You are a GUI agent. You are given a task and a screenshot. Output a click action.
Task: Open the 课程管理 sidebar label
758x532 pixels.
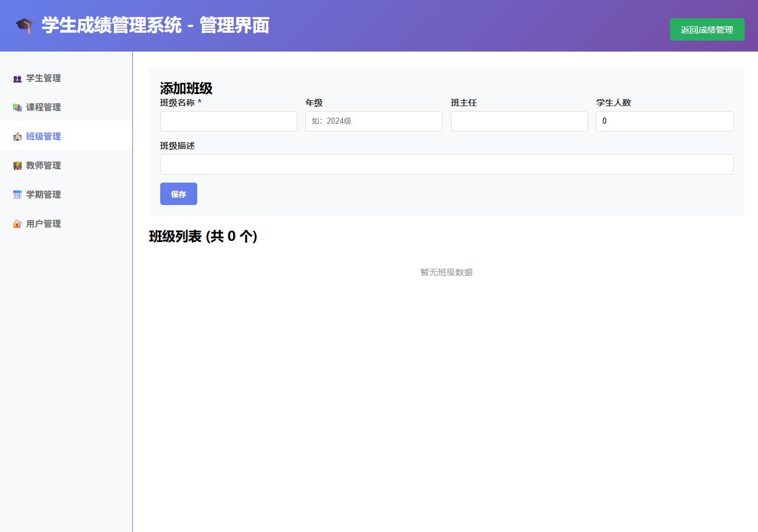click(x=43, y=107)
